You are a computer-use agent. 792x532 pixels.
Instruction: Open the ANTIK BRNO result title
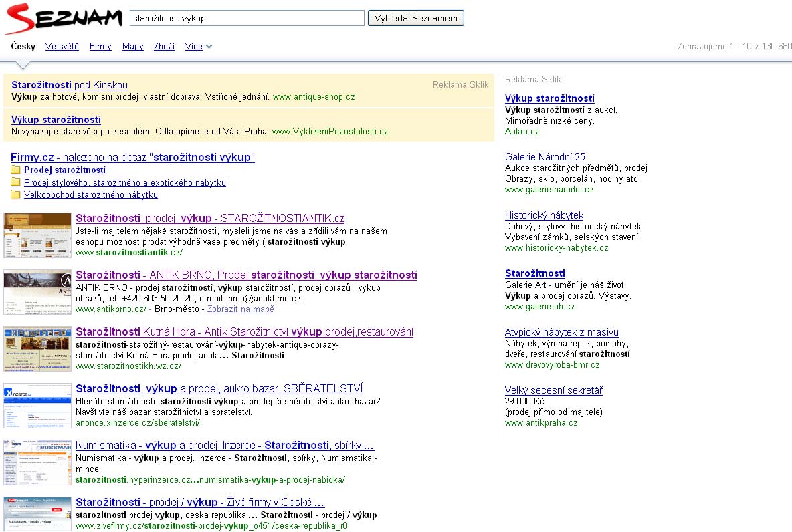coord(246,275)
